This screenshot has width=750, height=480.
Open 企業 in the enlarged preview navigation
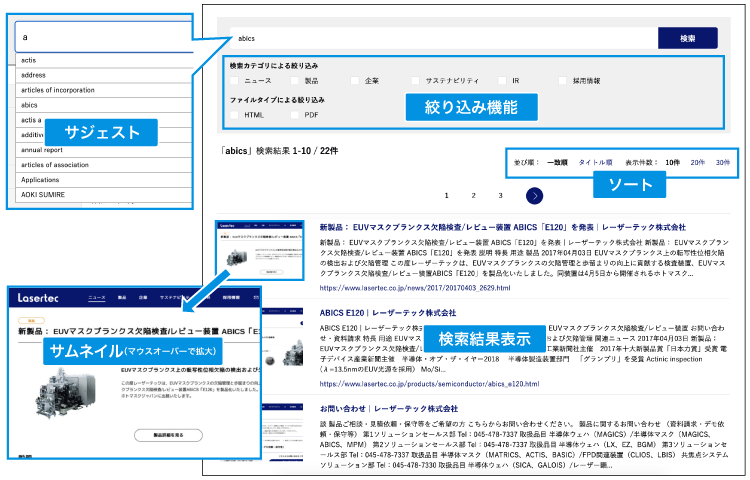pyautogui.click(x=143, y=297)
